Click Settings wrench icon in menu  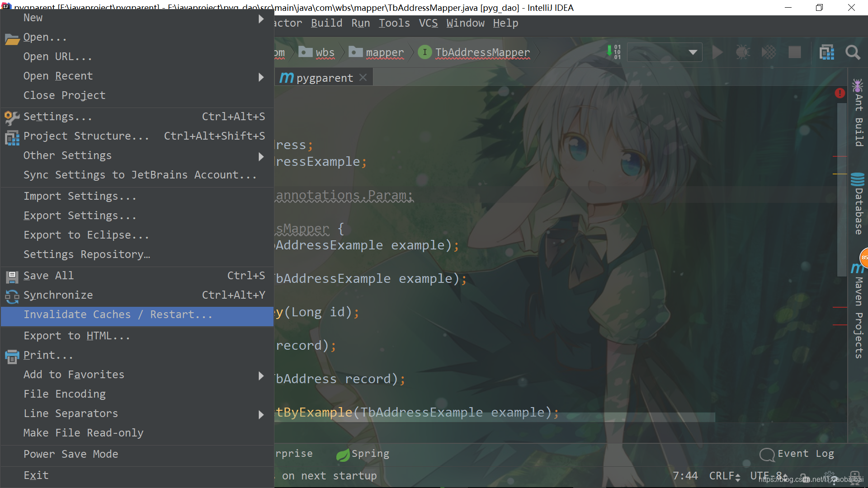pos(12,117)
